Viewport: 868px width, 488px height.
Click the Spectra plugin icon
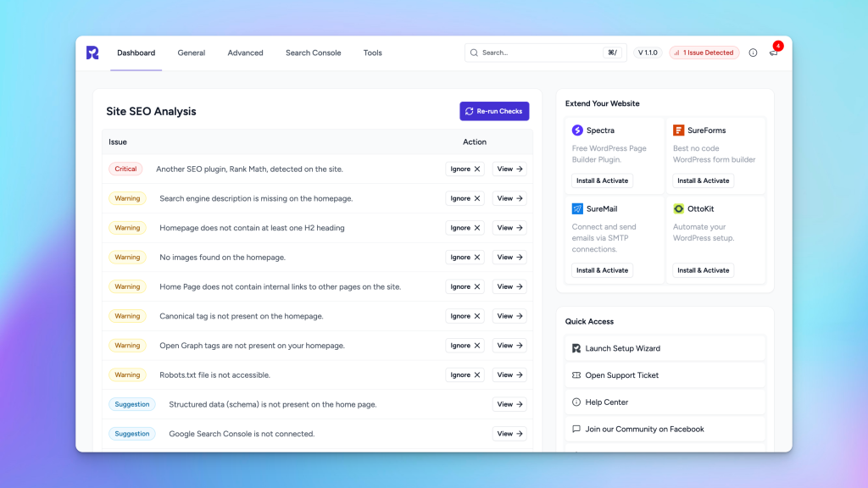tap(577, 130)
